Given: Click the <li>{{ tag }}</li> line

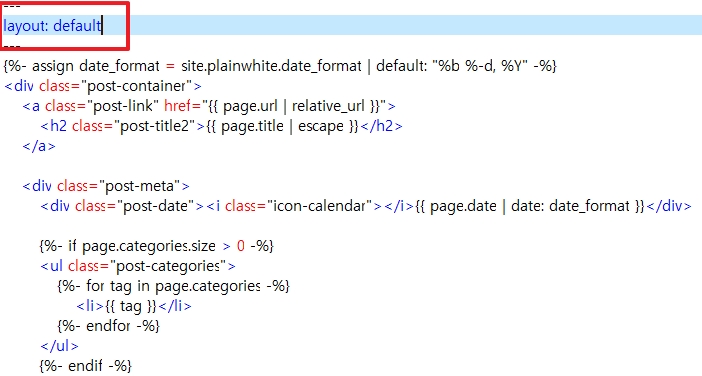Looking at the screenshot, I should pyautogui.click(x=134, y=306).
